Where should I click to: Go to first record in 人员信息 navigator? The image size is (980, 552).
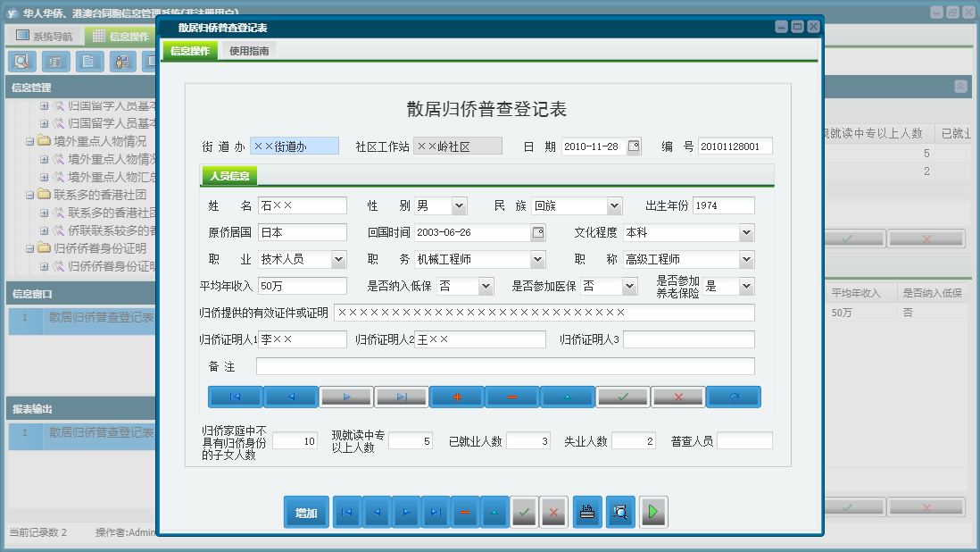point(235,397)
